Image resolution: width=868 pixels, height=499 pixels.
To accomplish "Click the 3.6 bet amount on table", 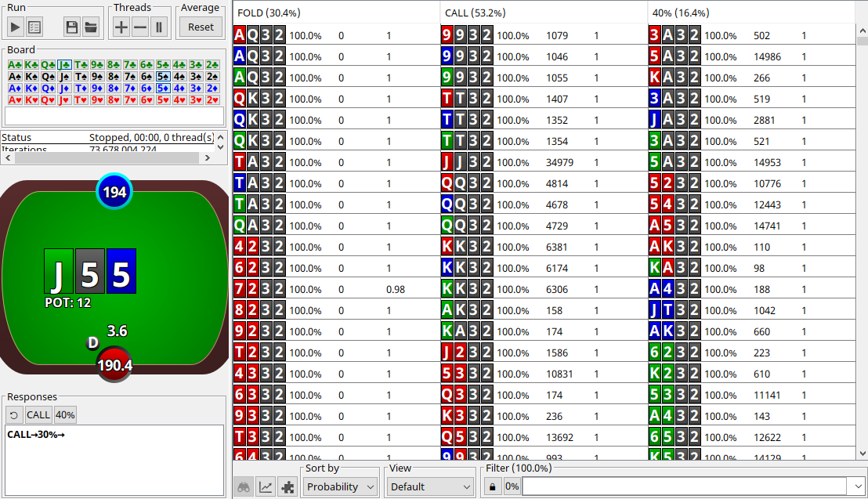I will 117,331.
